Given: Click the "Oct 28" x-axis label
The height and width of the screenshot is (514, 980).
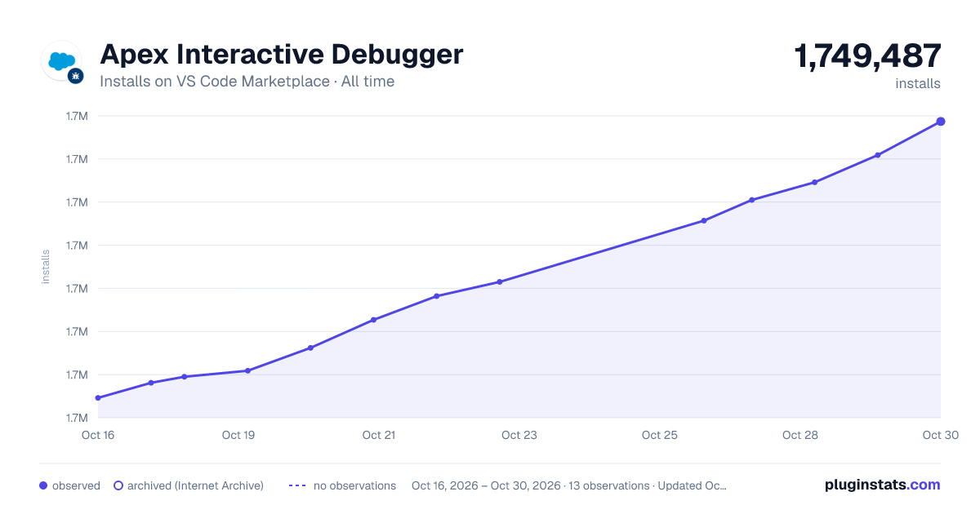Looking at the screenshot, I should (x=800, y=435).
